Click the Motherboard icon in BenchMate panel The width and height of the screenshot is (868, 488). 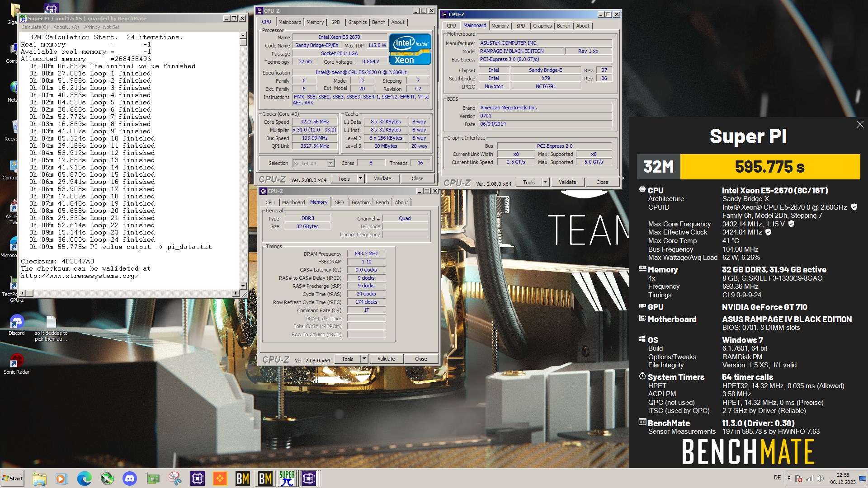pos(642,319)
